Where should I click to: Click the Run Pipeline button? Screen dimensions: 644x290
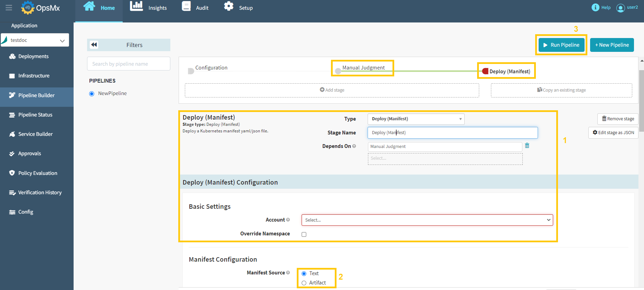coord(561,45)
